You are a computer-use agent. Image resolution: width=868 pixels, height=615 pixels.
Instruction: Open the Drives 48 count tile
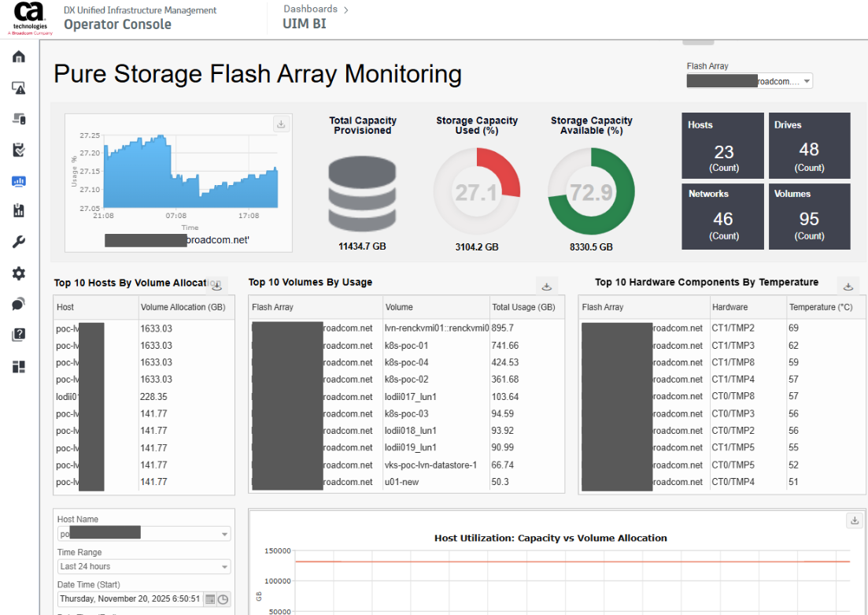[x=809, y=146]
